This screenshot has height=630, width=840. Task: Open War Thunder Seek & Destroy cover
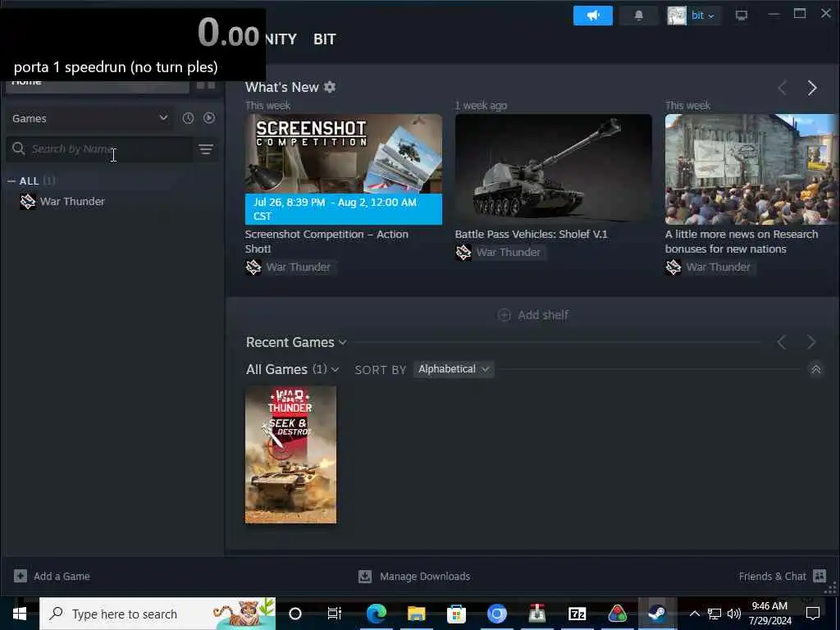[291, 454]
